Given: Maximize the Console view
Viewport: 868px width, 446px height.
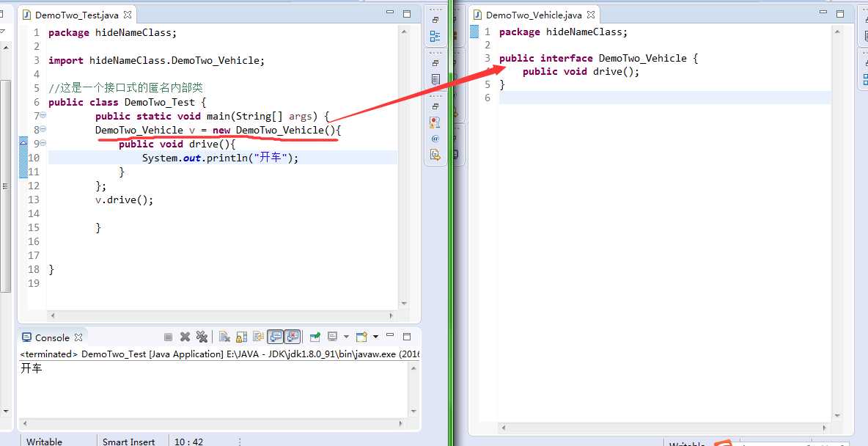Looking at the screenshot, I should [407, 337].
